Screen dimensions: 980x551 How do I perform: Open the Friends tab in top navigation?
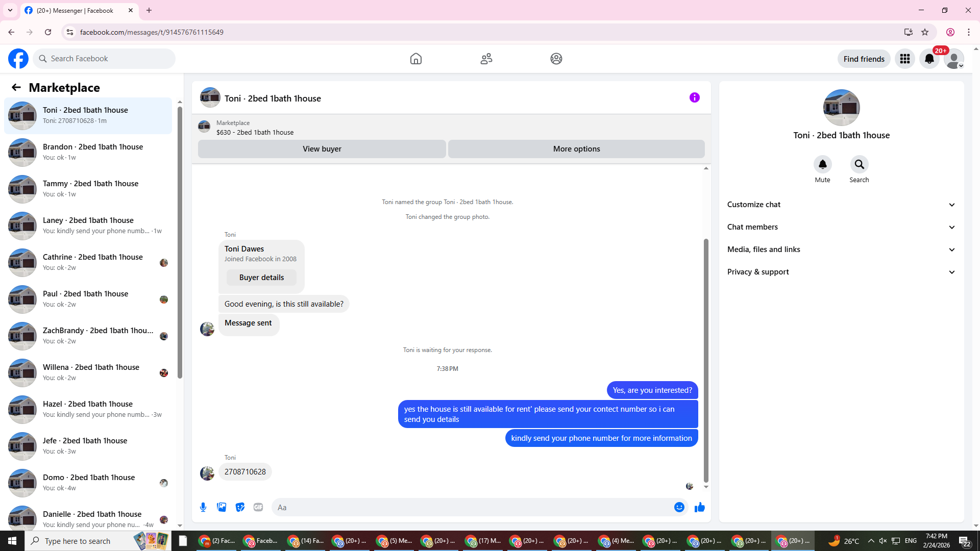[486, 59]
